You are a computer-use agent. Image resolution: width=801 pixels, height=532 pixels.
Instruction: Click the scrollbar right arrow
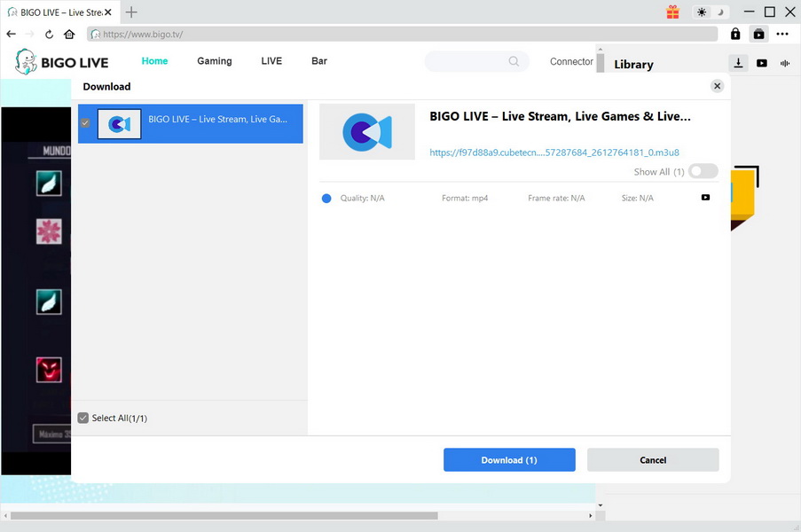[590, 516]
